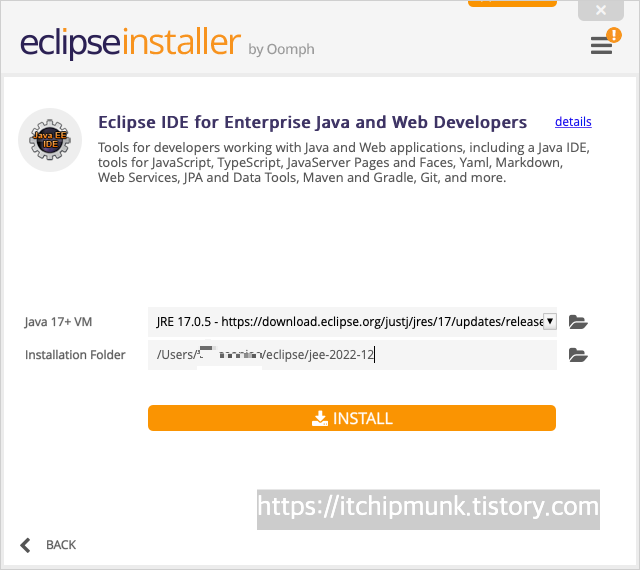Browse for Installation Folder icon
The image size is (640, 570).
tap(578, 355)
